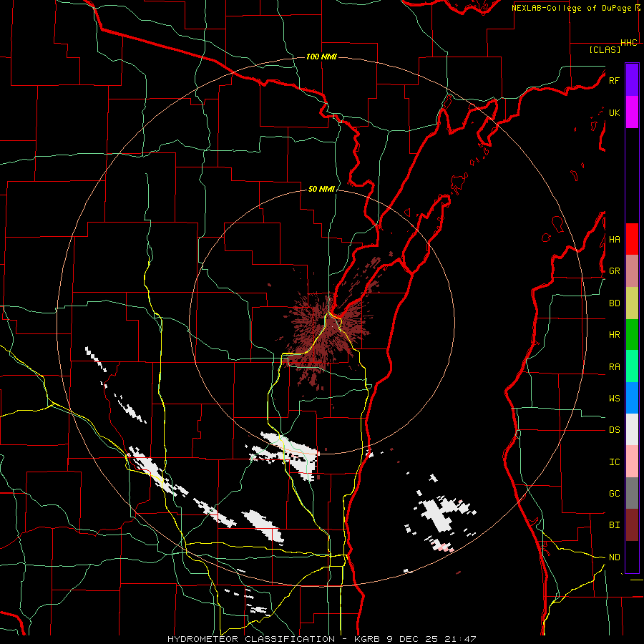Click the DS legend label
This screenshot has width=644, height=644.
(x=614, y=430)
